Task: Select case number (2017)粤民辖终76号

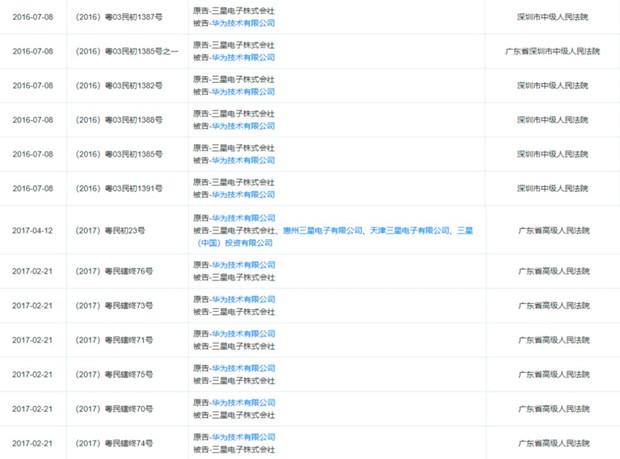Action: [x=114, y=271]
